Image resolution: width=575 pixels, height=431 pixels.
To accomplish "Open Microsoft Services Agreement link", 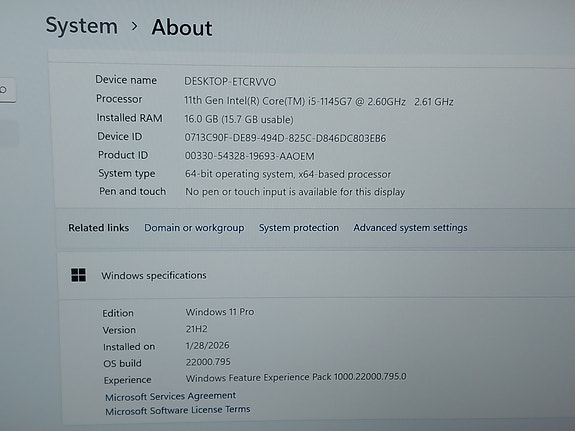I will 171,396.
